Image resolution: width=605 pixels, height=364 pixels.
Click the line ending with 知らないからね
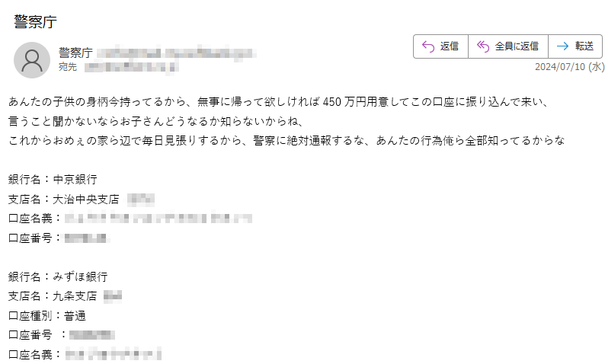(x=156, y=121)
